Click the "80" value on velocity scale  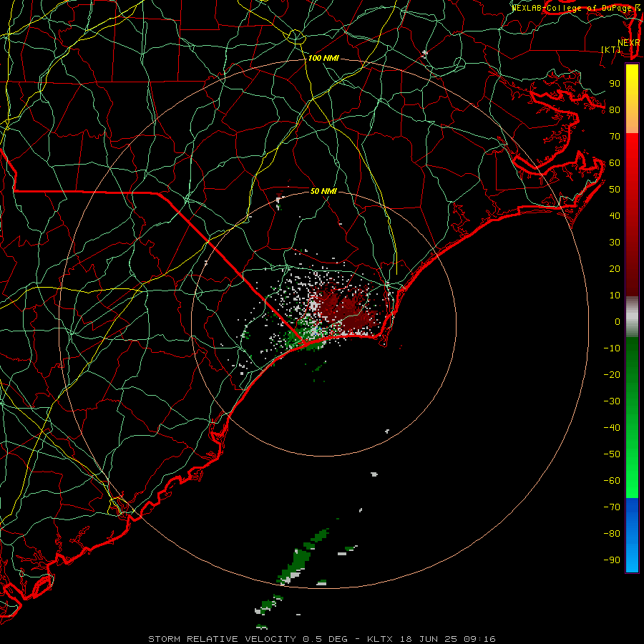615,110
